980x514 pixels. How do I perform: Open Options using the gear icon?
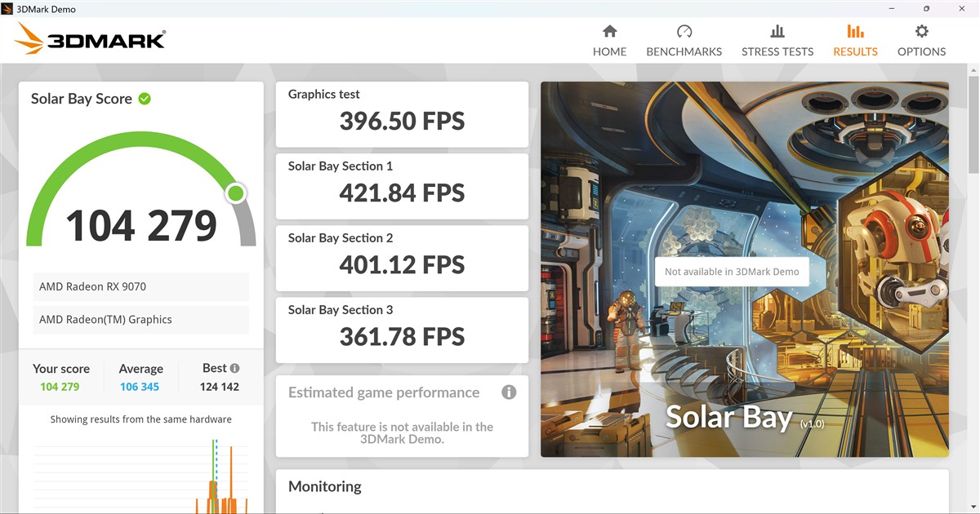click(x=921, y=32)
